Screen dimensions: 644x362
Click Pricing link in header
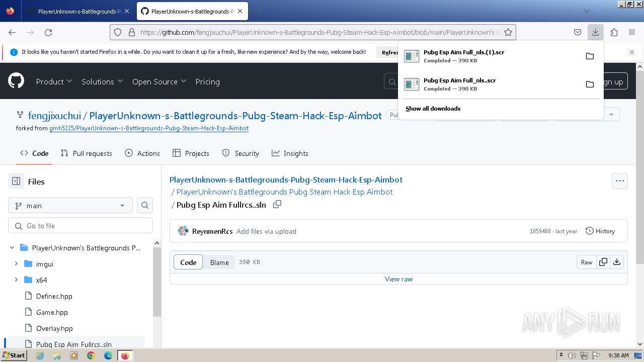click(x=207, y=81)
